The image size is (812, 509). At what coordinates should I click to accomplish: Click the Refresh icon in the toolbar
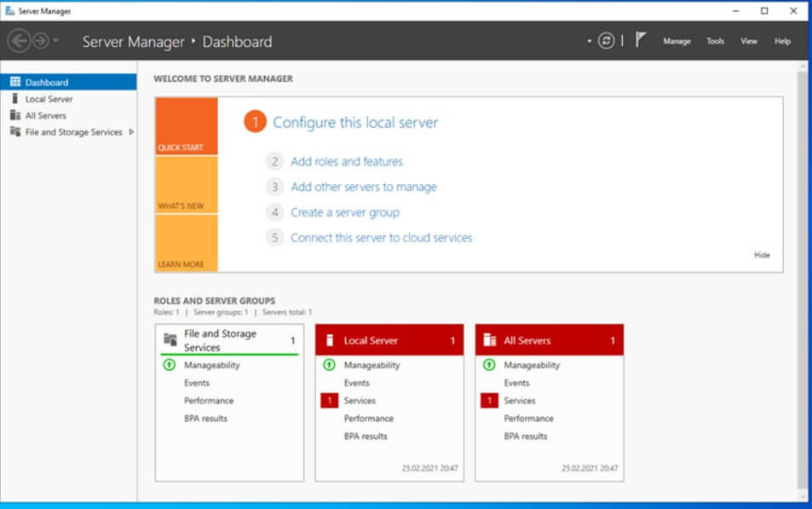tap(604, 40)
